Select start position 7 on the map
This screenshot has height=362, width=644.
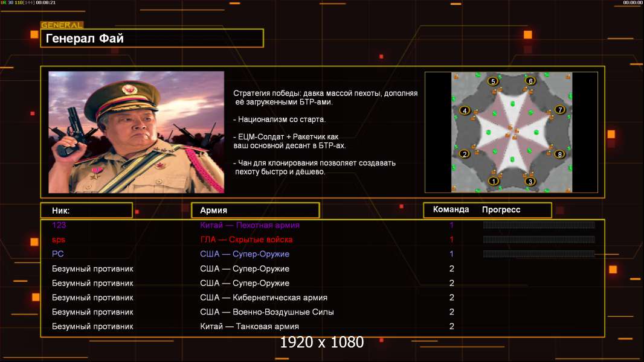click(560, 109)
